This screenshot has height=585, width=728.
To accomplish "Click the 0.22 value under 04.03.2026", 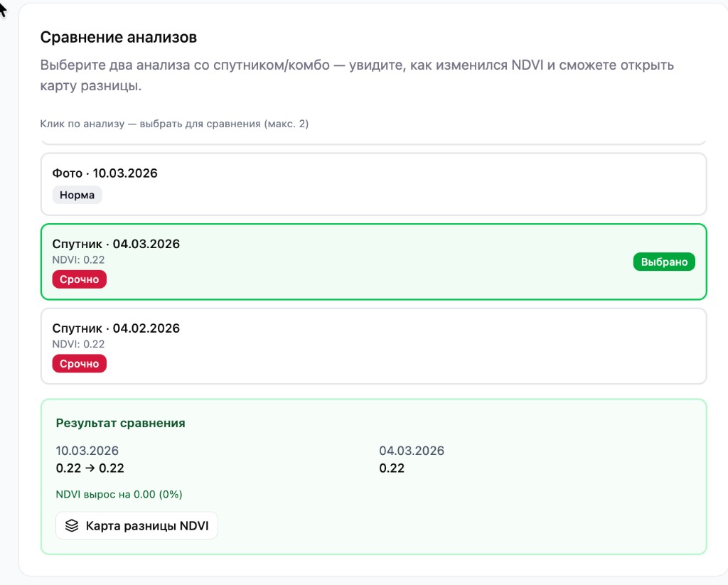I will click(x=392, y=468).
